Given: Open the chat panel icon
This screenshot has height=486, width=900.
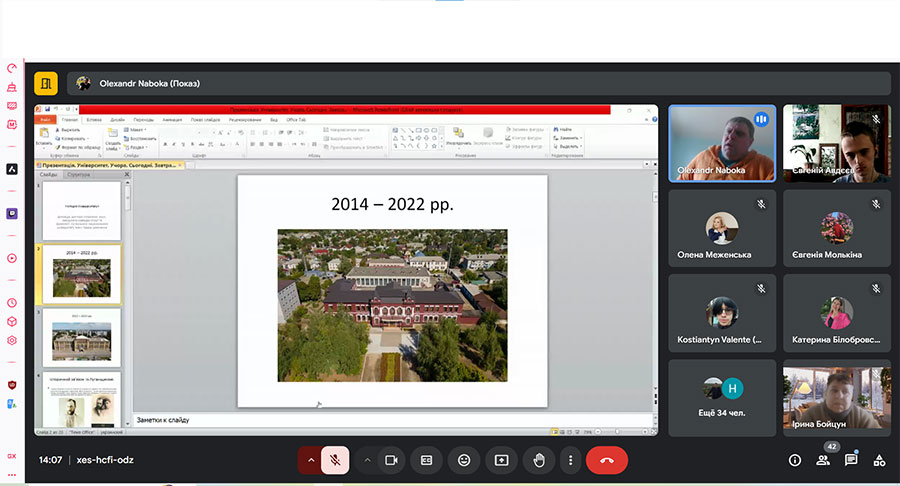Looking at the screenshot, I should [x=851, y=460].
